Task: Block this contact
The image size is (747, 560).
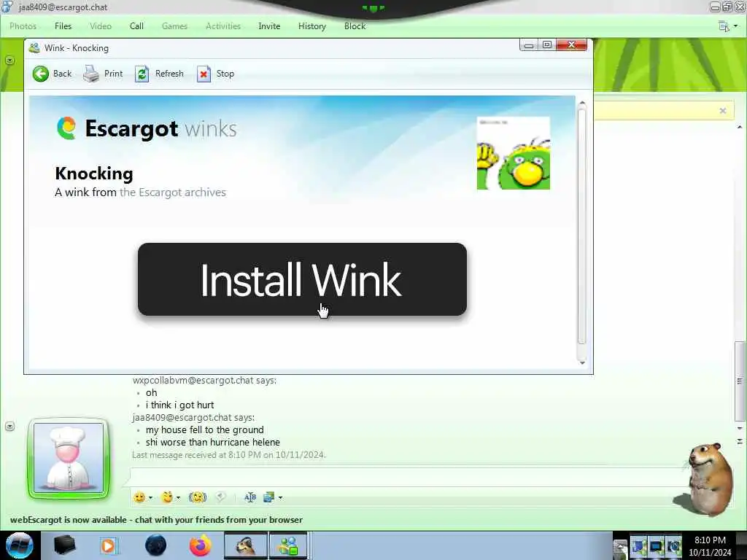Action: point(355,26)
